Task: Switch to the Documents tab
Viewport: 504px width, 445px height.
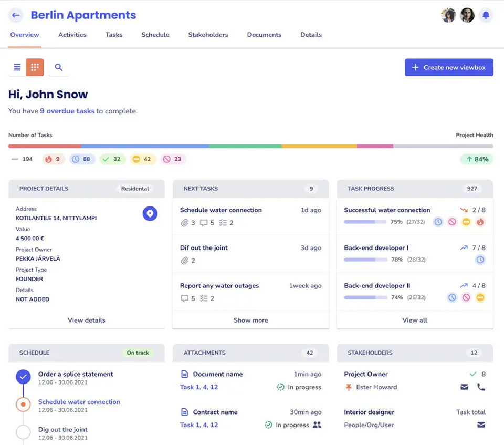Action: pos(264,35)
